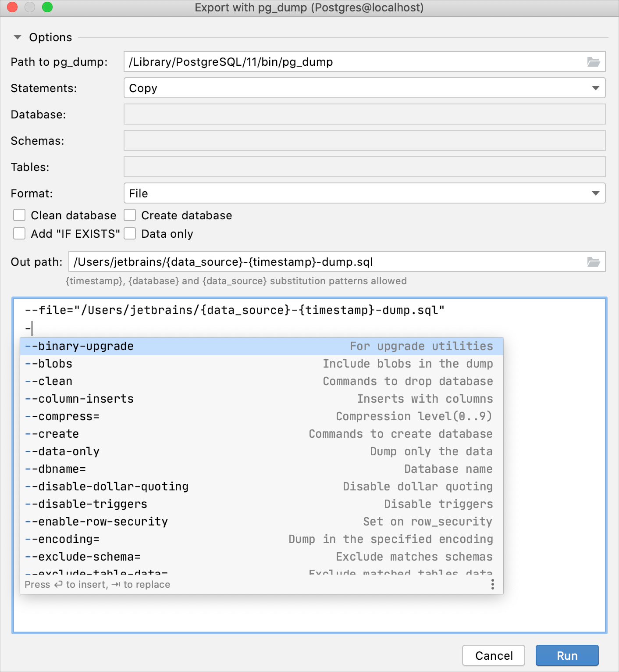Open the file browser for pg_dump path
619x672 pixels.
point(594,62)
